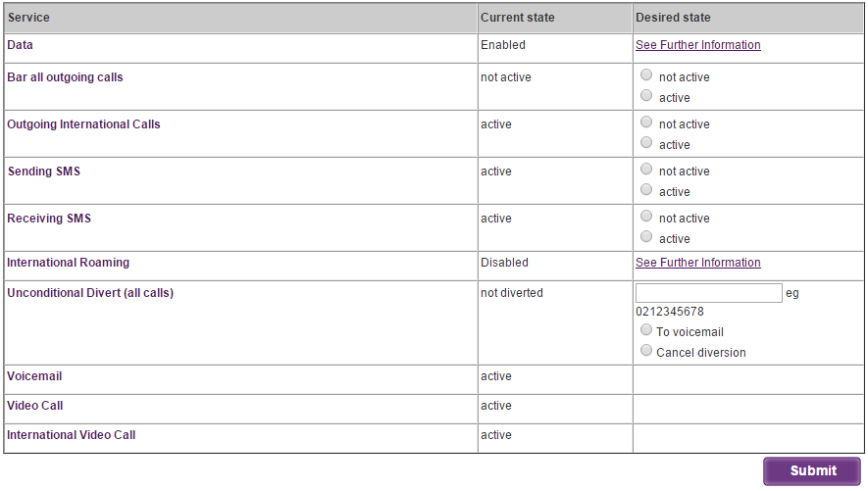
Task: Pick 'active' for Receiving SMS
Action: pos(646,236)
